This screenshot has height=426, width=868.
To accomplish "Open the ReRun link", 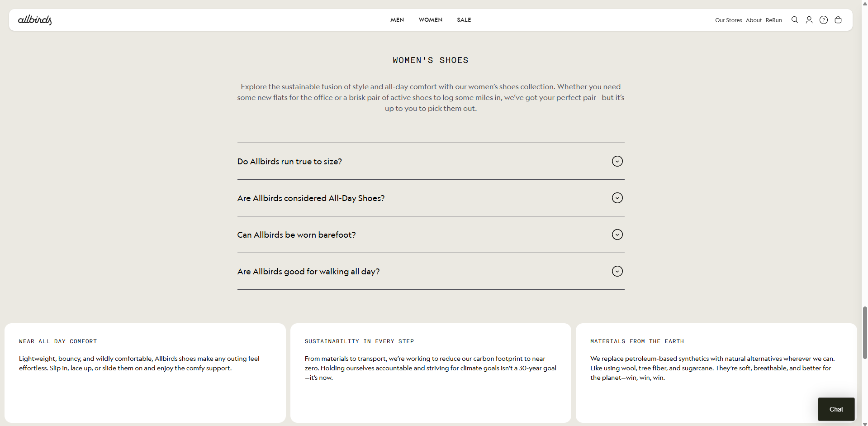I will pyautogui.click(x=773, y=20).
